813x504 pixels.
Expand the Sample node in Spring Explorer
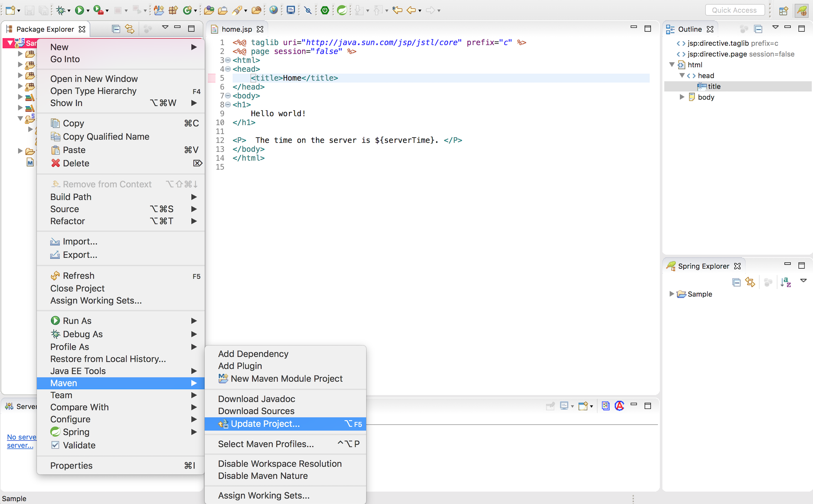point(671,294)
